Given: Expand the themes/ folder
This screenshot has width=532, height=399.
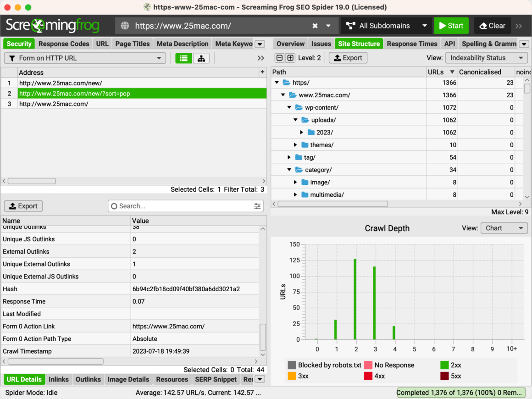Looking at the screenshot, I should click(x=295, y=145).
